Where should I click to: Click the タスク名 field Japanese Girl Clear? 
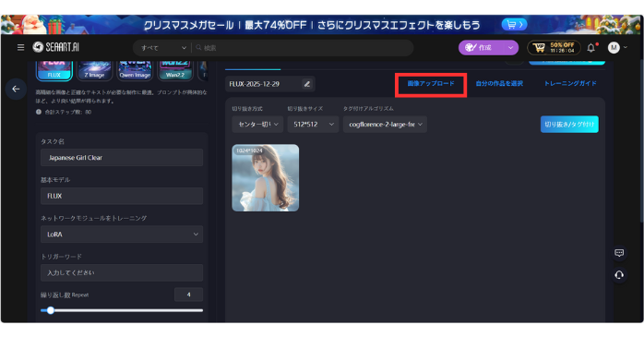coord(122,157)
